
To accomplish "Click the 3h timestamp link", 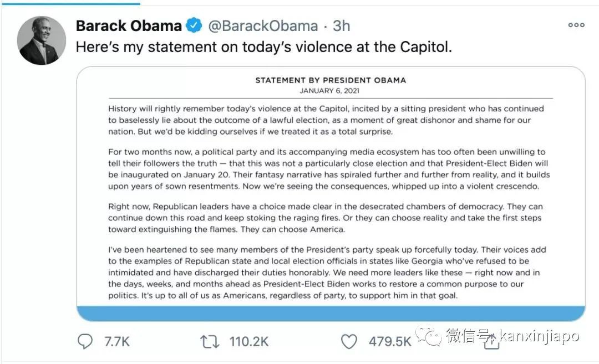I will click(341, 25).
